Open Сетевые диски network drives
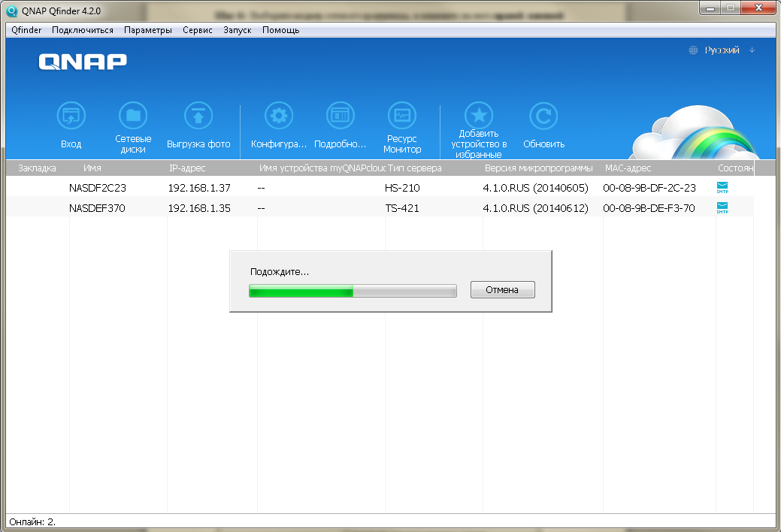This screenshot has height=532, width=781. click(x=133, y=116)
